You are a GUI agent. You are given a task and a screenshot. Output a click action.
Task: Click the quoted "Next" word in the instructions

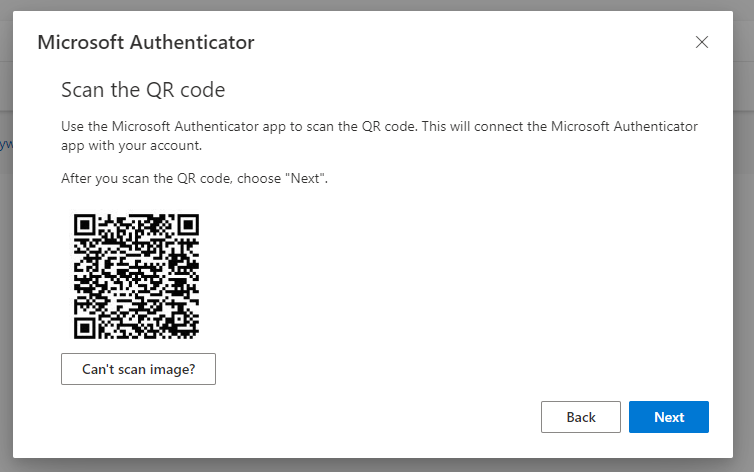click(305, 178)
